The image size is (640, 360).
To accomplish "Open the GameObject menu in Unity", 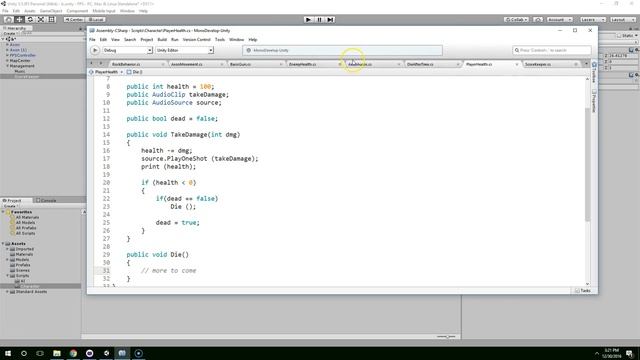I will tap(51, 11).
